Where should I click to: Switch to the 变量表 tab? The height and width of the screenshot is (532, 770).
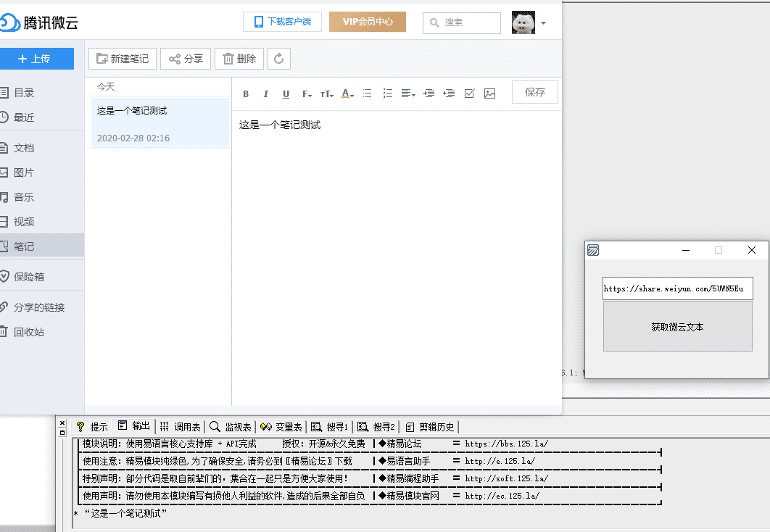(x=281, y=427)
